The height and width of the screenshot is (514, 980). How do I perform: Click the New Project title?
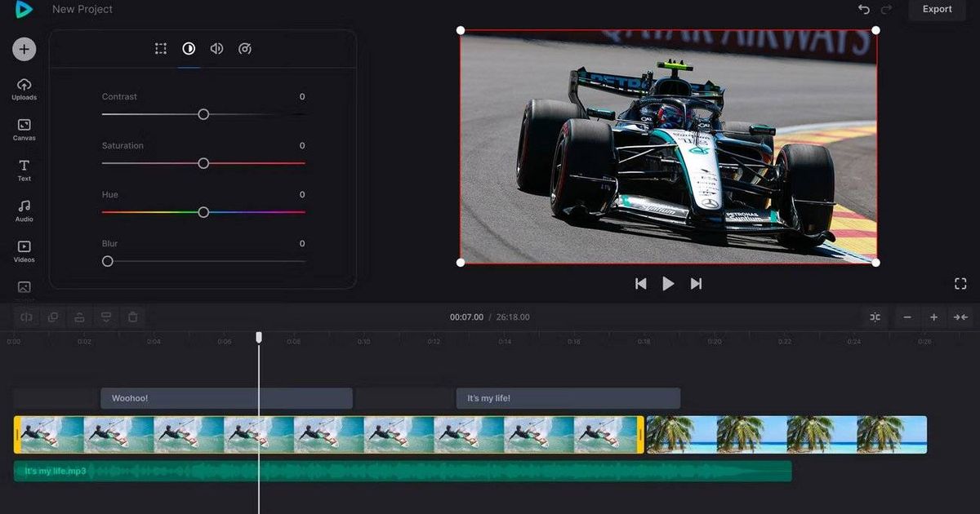[82, 9]
